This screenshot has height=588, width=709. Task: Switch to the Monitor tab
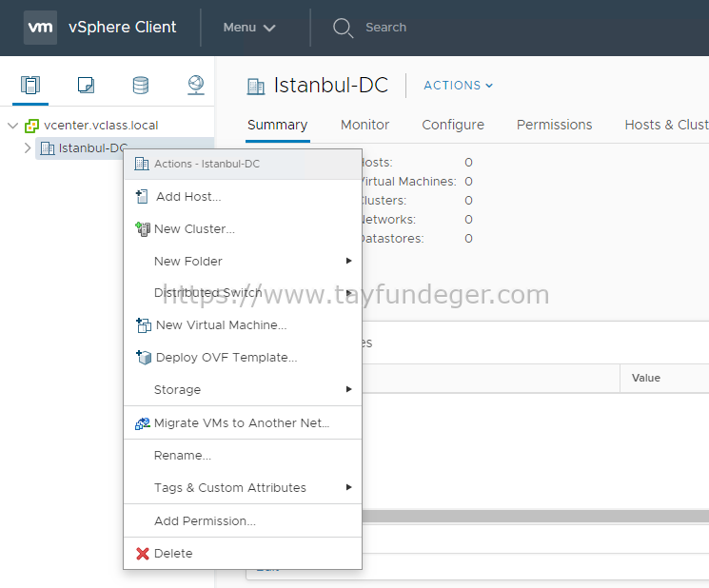pos(364,125)
